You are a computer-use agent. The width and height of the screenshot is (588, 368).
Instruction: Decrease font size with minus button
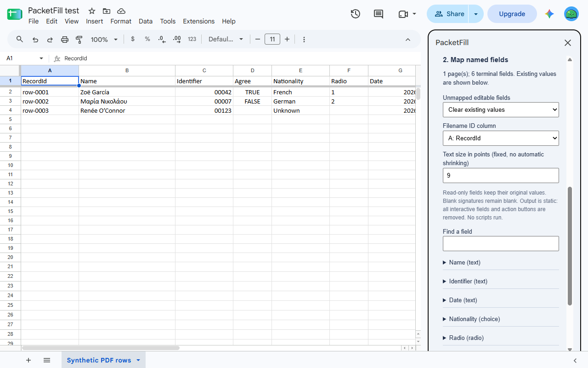(x=258, y=39)
